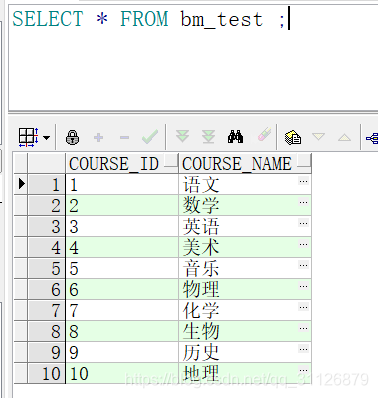Click COURSE_ID cell with value 8
The width and height of the screenshot is (378, 398).
(122, 331)
